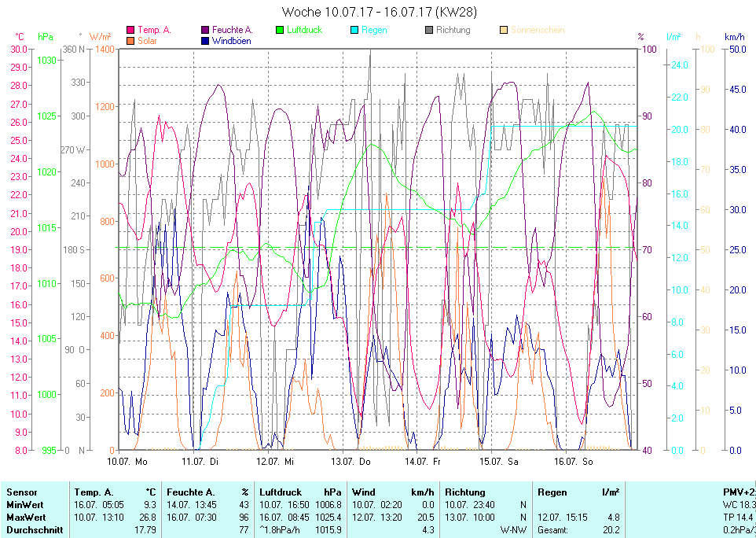This screenshot has height=538, width=756.
Task: Click the '50.0' tick on wind speed axis
Action: (x=738, y=50)
